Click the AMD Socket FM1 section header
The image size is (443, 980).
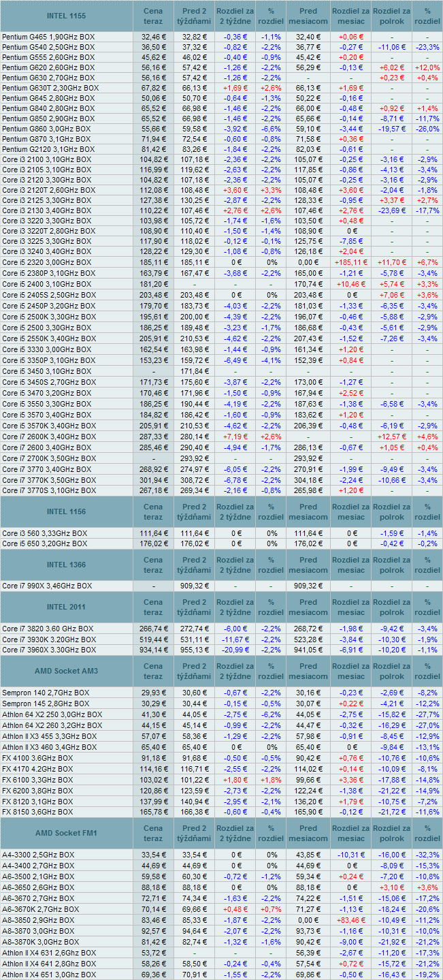pyautogui.click(x=66, y=834)
